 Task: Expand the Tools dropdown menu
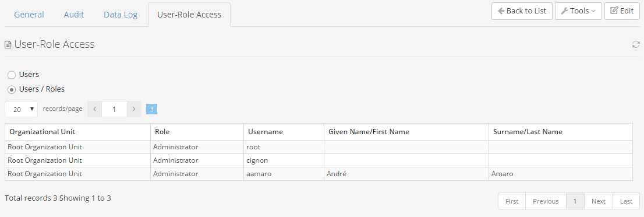click(x=578, y=11)
